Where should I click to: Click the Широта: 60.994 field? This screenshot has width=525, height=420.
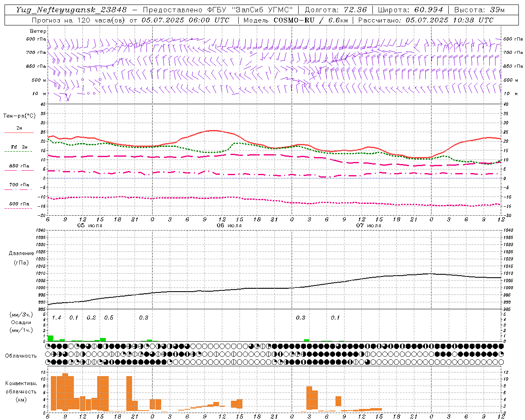[411, 10]
